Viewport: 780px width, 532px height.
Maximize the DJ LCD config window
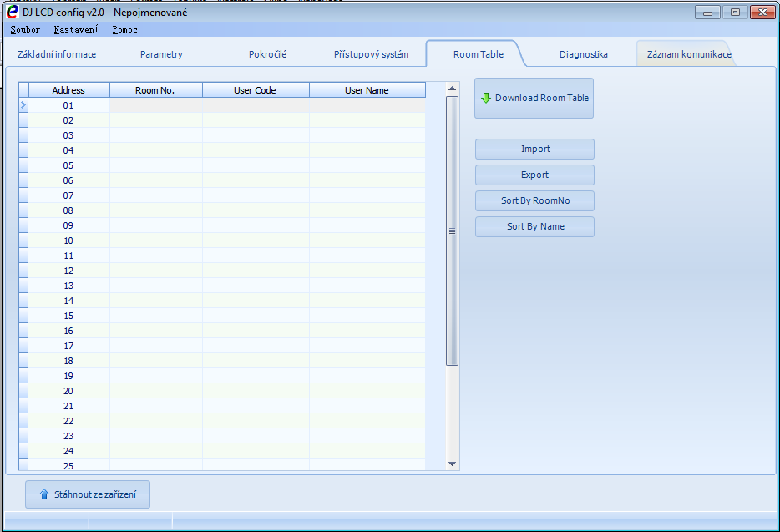tap(735, 12)
